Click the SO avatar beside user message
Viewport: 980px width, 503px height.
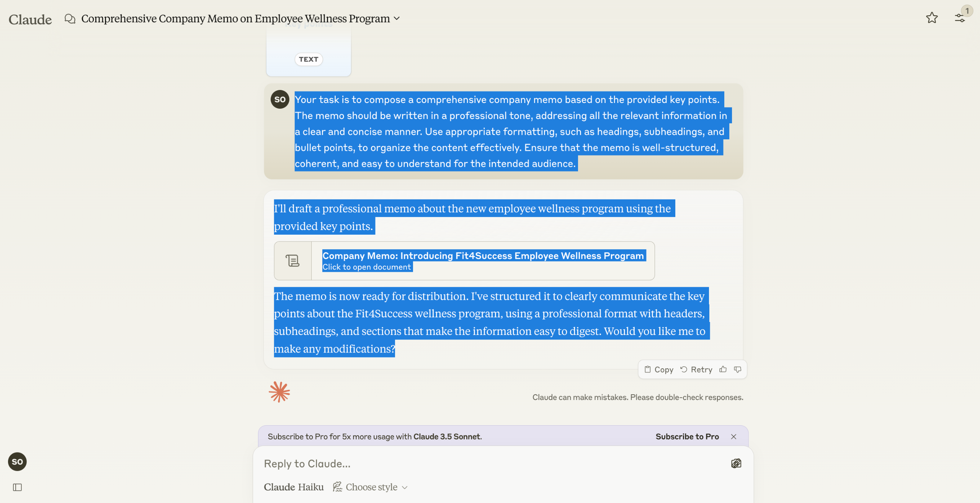click(280, 100)
